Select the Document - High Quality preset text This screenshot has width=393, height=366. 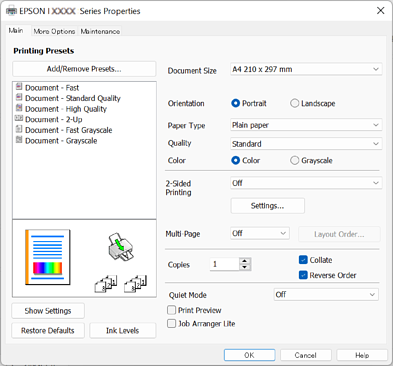[x=66, y=109]
